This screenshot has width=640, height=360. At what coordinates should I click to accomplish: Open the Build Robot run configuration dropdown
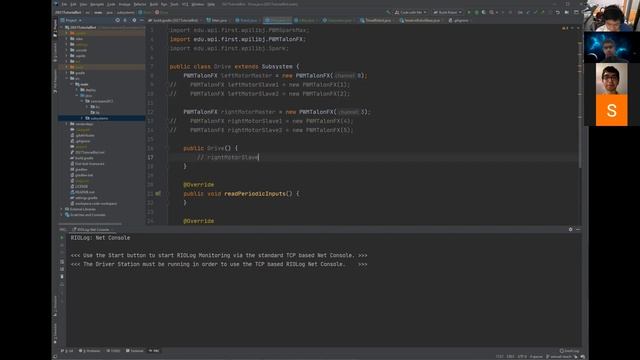448,12
